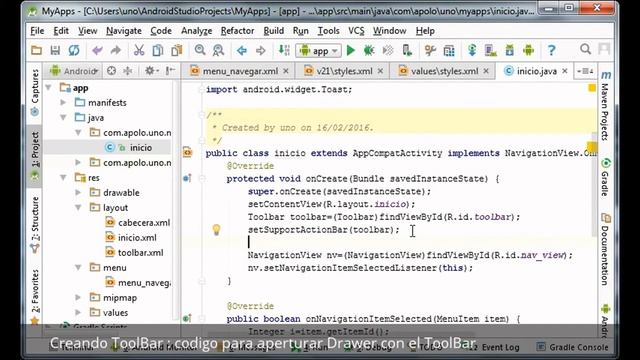The height and width of the screenshot is (360, 640).
Task: Open project panel gear settings
Action: pyautogui.click(x=150, y=71)
